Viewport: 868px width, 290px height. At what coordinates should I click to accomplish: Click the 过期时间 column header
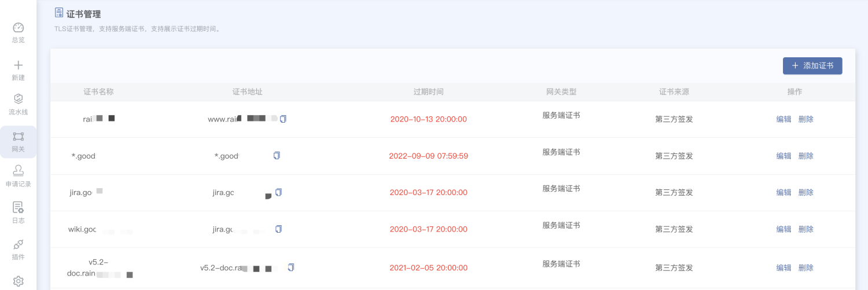428,92
